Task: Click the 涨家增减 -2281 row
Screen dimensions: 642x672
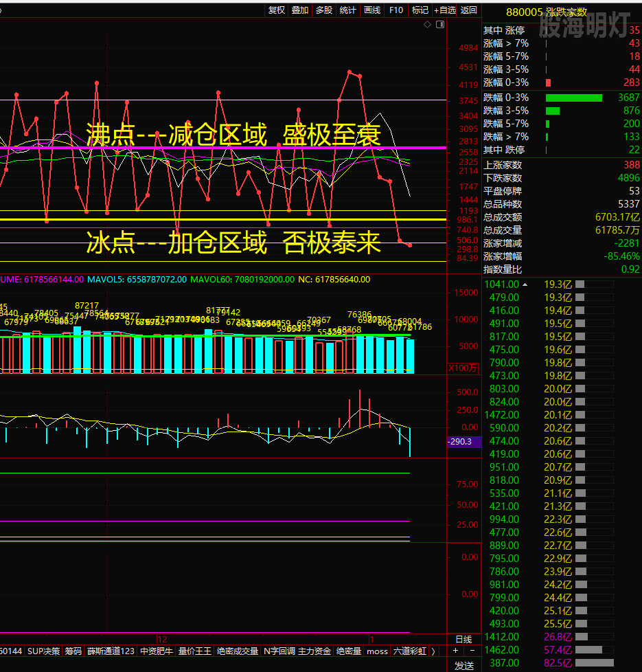Action: coord(562,243)
